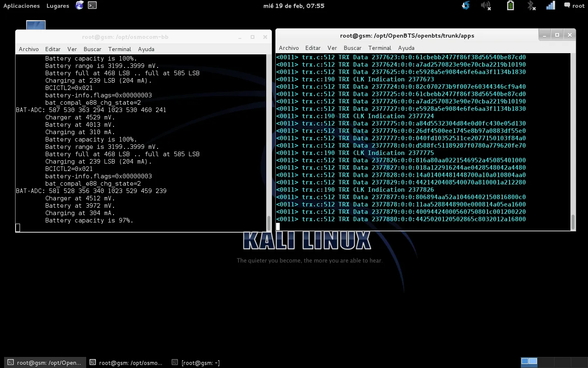Click the OpenBTS terminal scrollbar handle
This screenshot has height=368, width=588.
point(573,222)
